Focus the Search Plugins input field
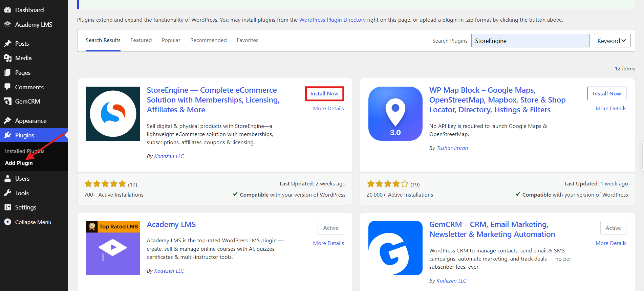The width and height of the screenshot is (644, 291). click(x=530, y=41)
